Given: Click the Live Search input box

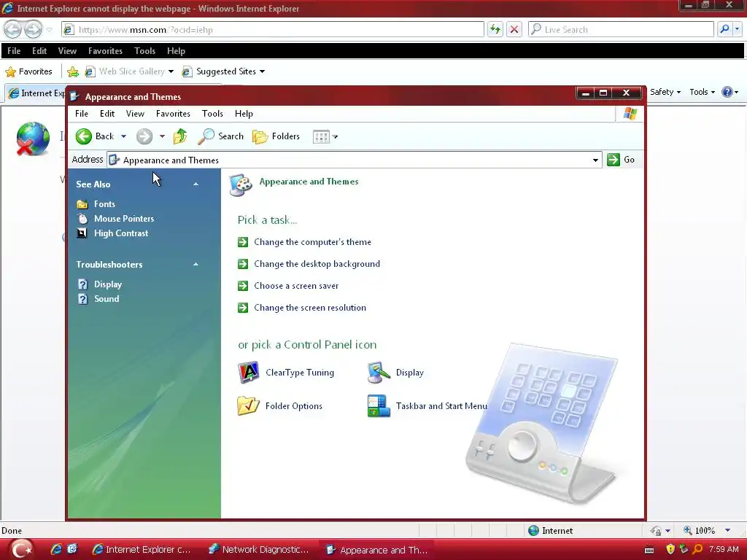Looking at the screenshot, I should pyautogui.click(x=622, y=29).
